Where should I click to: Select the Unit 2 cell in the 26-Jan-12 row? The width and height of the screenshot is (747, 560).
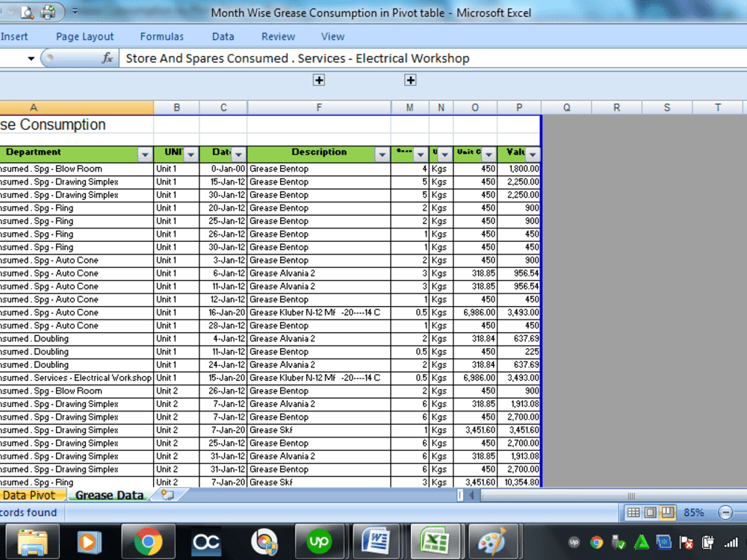tap(176, 391)
